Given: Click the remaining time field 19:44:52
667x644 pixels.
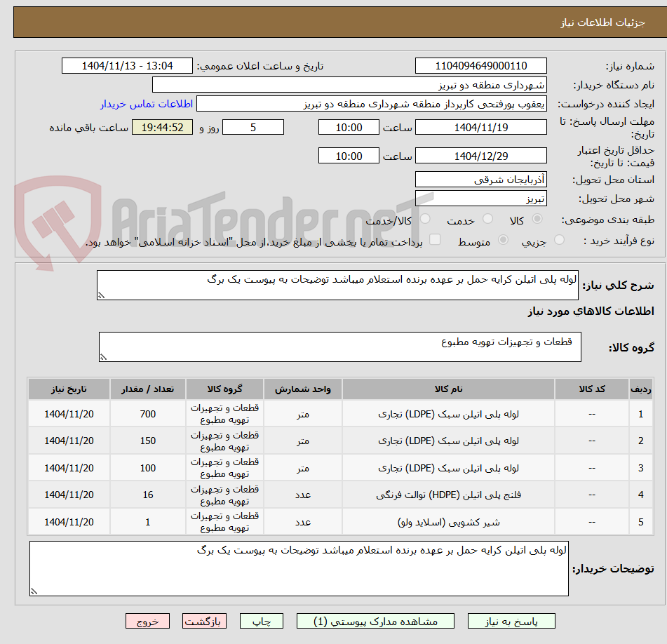Looking at the screenshot, I should pos(163,127).
